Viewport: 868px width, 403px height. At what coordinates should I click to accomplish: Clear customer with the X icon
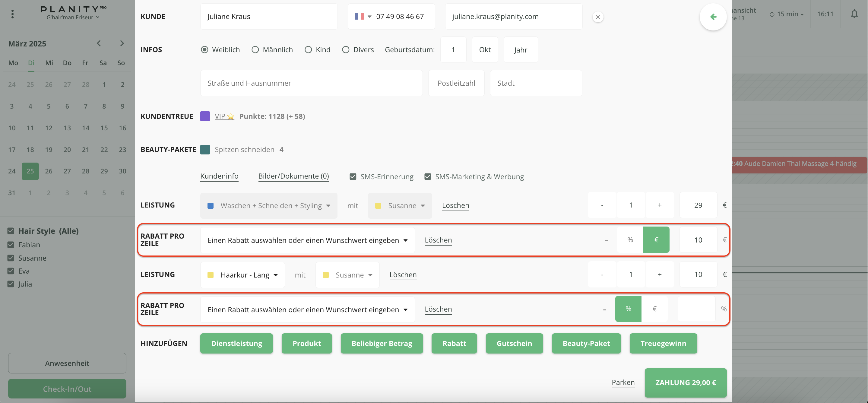pos(598,17)
